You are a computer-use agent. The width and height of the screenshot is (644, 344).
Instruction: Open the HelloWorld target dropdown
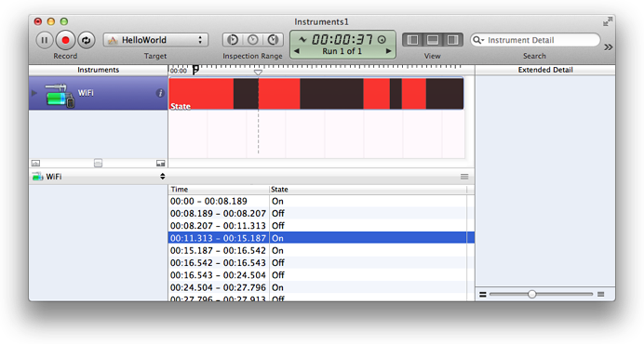pos(155,40)
